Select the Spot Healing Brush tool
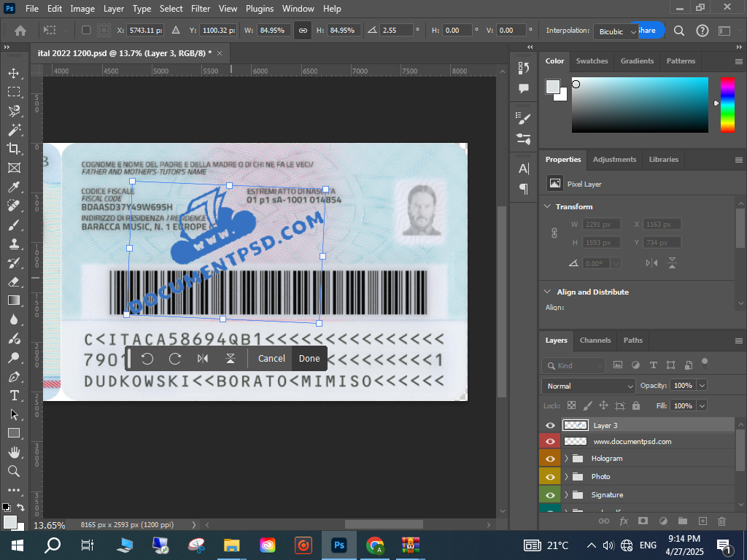Image resolution: width=747 pixels, height=560 pixels. coord(14,206)
